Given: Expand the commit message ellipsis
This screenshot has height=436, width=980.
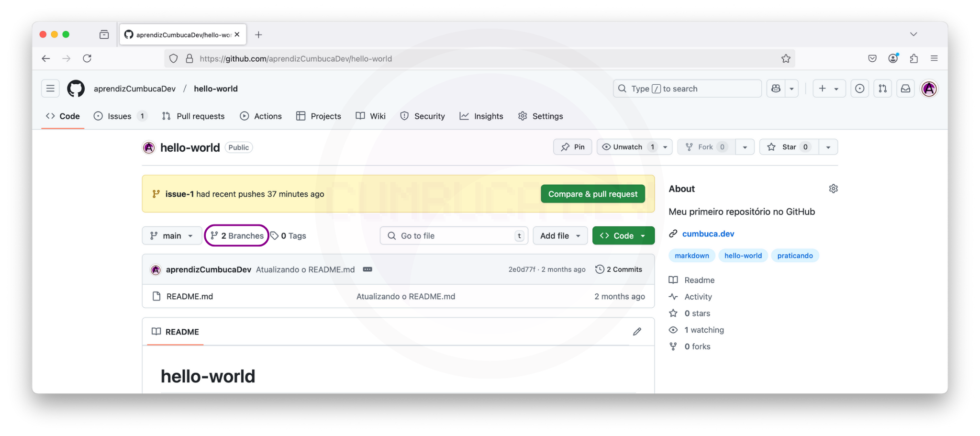Looking at the screenshot, I should tap(367, 269).
